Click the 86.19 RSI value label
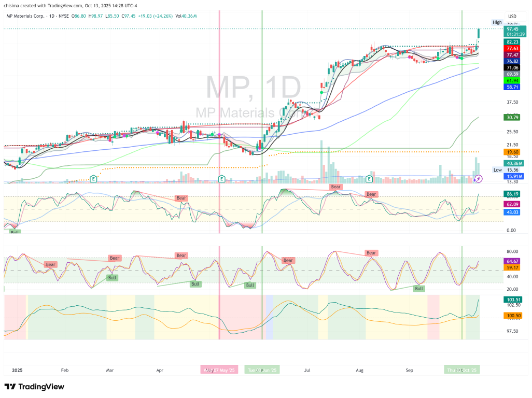Screen dimensions: 532x398 [512, 194]
